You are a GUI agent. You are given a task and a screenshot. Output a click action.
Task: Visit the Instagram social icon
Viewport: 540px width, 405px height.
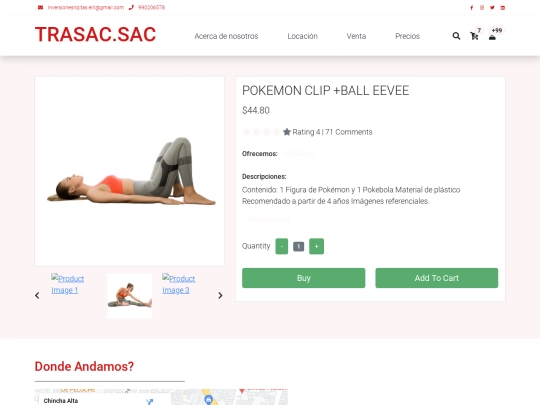[482, 8]
